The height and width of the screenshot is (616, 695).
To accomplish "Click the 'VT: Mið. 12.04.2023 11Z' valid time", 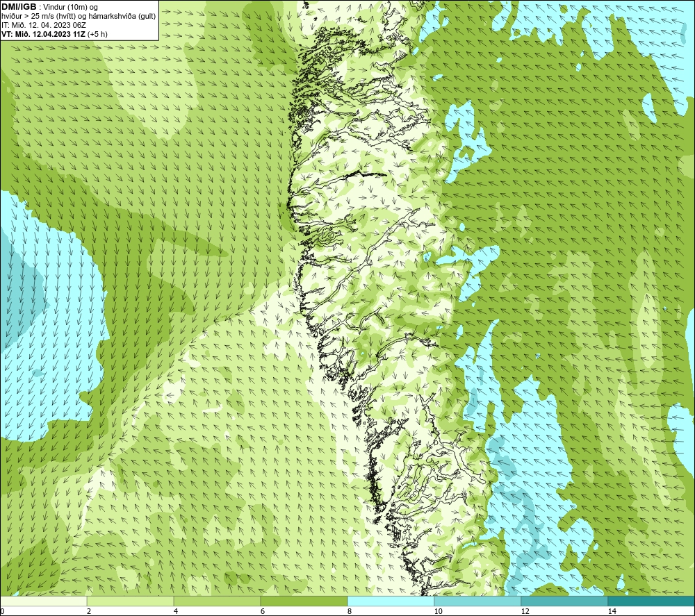I will (43, 34).
